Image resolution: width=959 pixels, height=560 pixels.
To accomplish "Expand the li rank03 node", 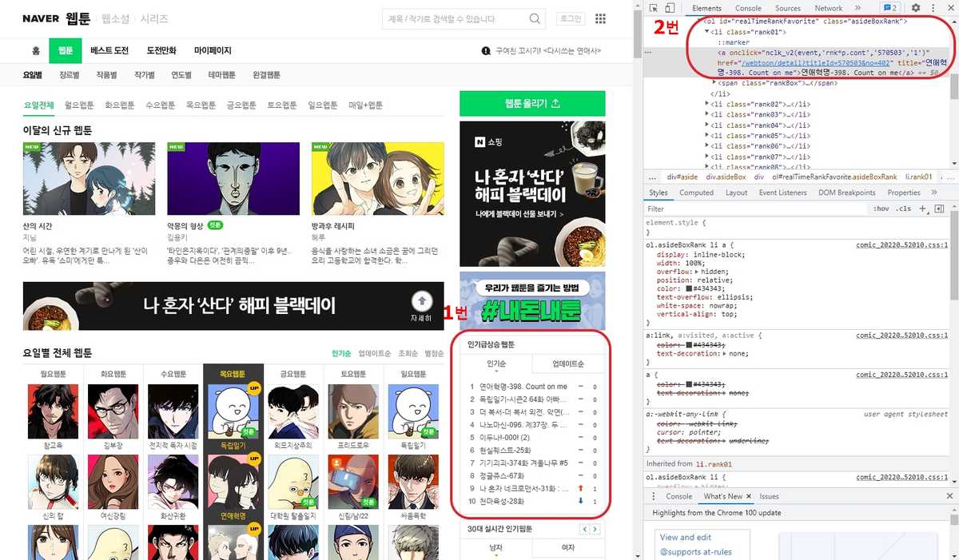I will tap(707, 115).
